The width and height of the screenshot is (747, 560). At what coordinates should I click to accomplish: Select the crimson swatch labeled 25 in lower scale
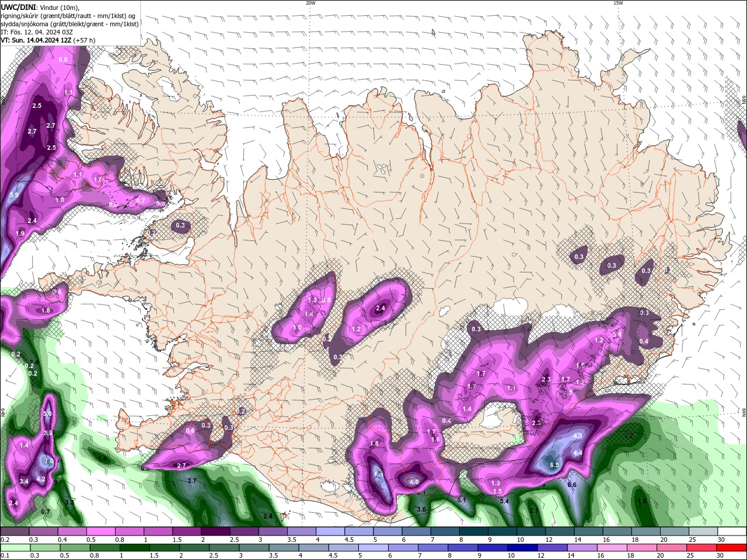click(x=701, y=547)
